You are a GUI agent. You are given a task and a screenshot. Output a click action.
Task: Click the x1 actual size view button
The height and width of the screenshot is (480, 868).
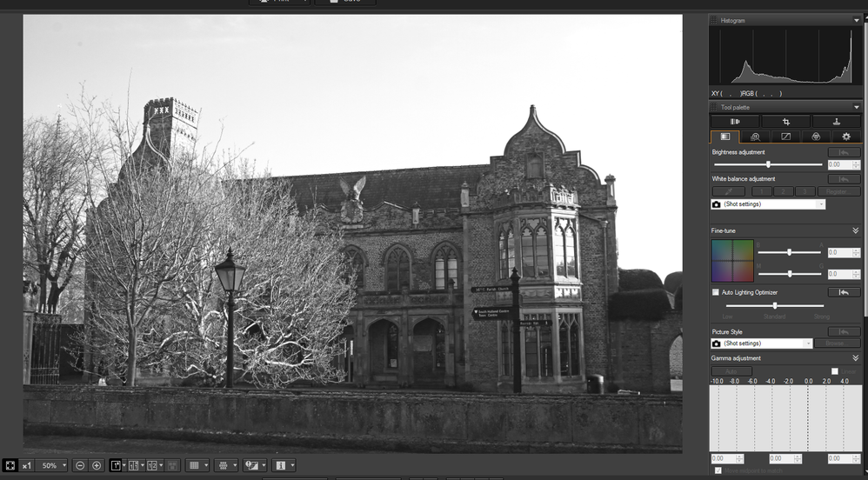tap(27, 465)
